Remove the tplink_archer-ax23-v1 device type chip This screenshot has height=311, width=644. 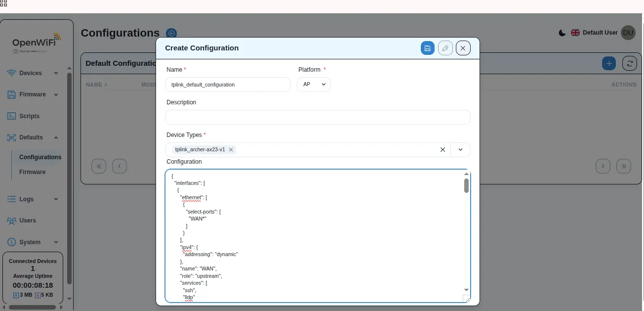click(x=231, y=149)
